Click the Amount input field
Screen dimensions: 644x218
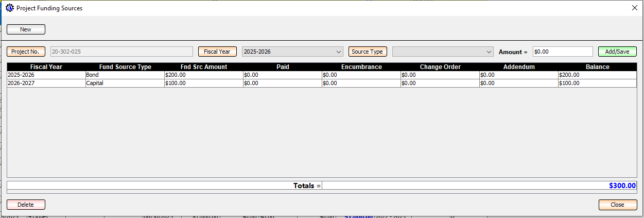pyautogui.click(x=562, y=52)
